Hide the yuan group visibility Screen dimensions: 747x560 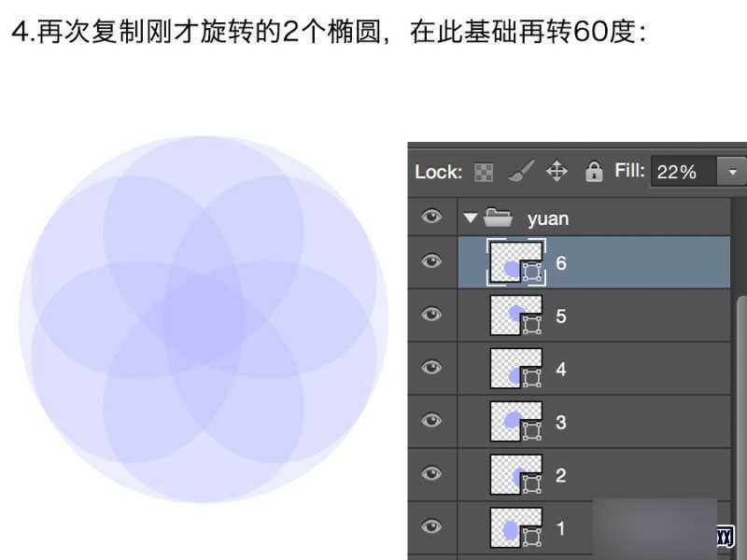tap(431, 217)
